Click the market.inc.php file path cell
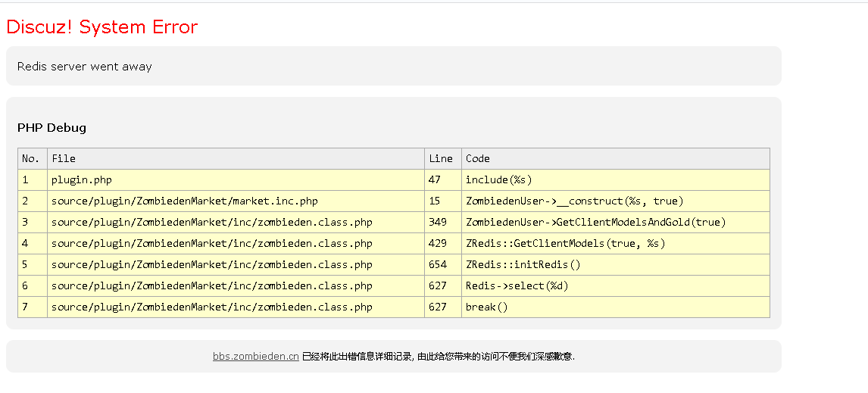Image resolution: width=868 pixels, height=393 pixels. point(184,201)
